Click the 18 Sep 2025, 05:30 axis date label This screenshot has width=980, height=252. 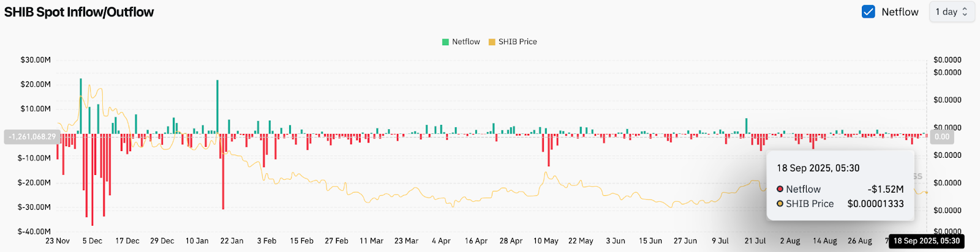click(x=926, y=241)
